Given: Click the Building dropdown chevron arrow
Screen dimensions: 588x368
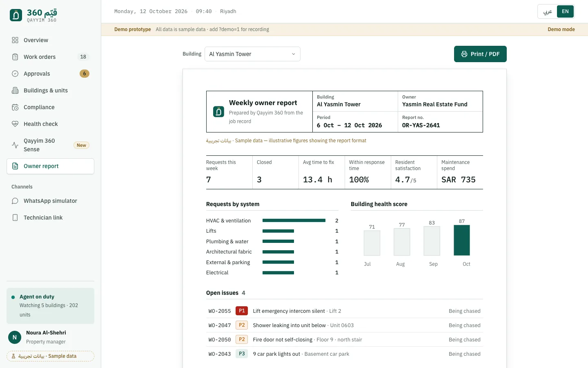Looking at the screenshot, I should 293,54.
